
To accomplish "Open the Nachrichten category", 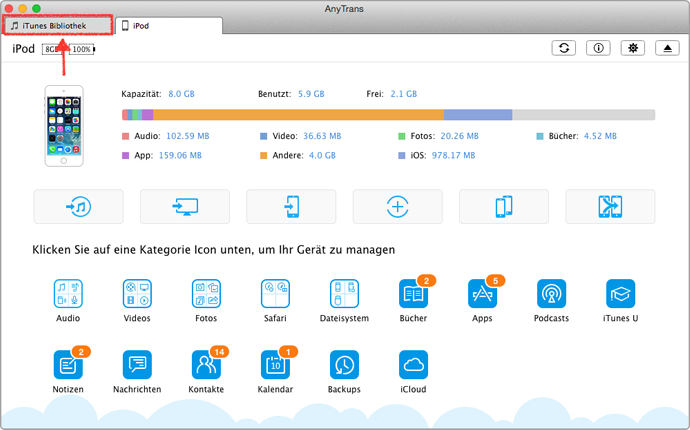I will [x=137, y=365].
